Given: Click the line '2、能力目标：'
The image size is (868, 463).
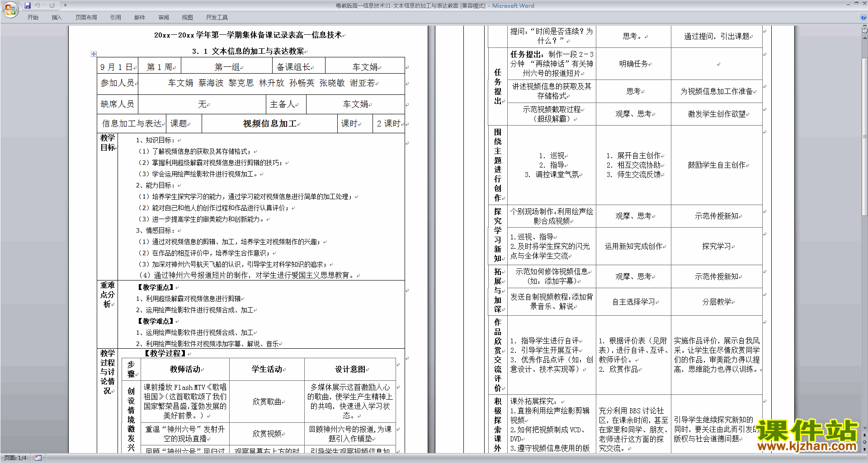Looking at the screenshot, I should click(156, 185).
